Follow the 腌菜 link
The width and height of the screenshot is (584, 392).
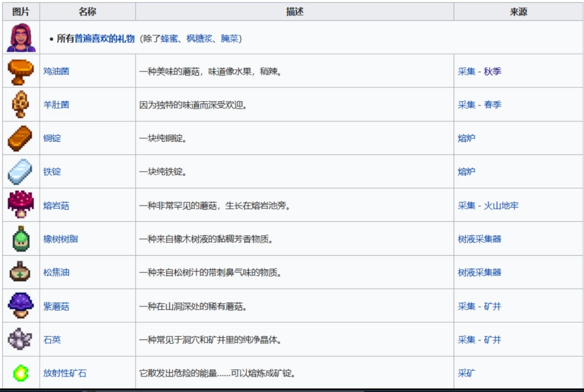[x=229, y=38]
